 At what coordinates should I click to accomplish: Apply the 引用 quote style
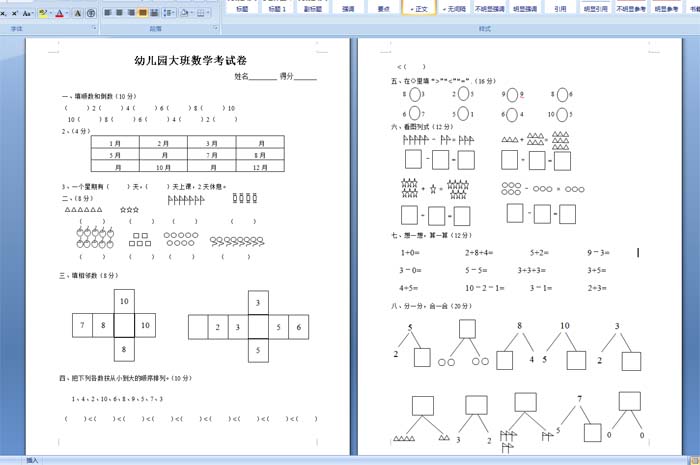tap(560, 8)
